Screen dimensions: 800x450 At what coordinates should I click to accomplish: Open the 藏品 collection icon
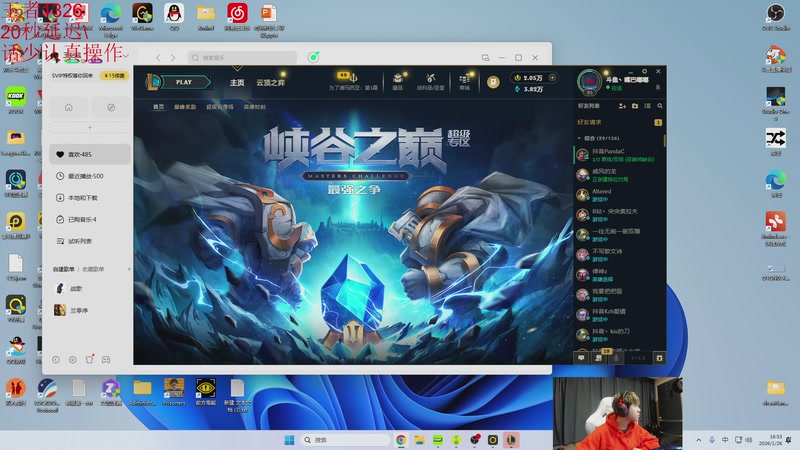[x=397, y=81]
